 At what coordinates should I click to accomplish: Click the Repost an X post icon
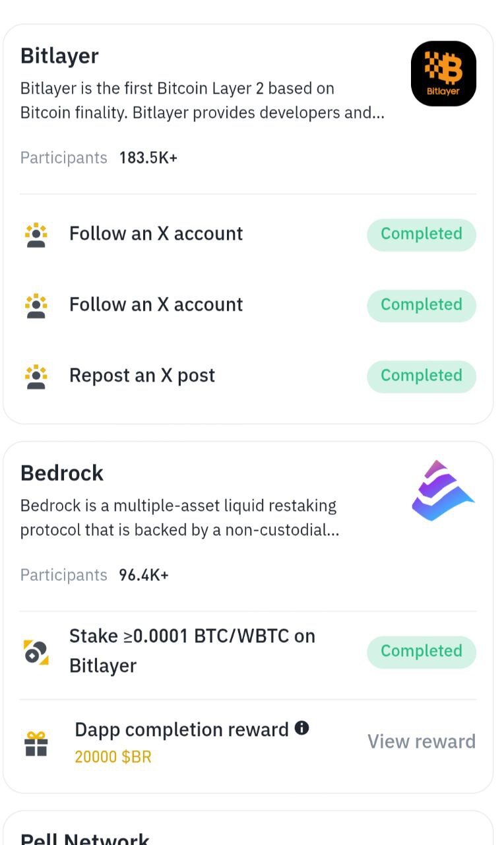click(36, 376)
